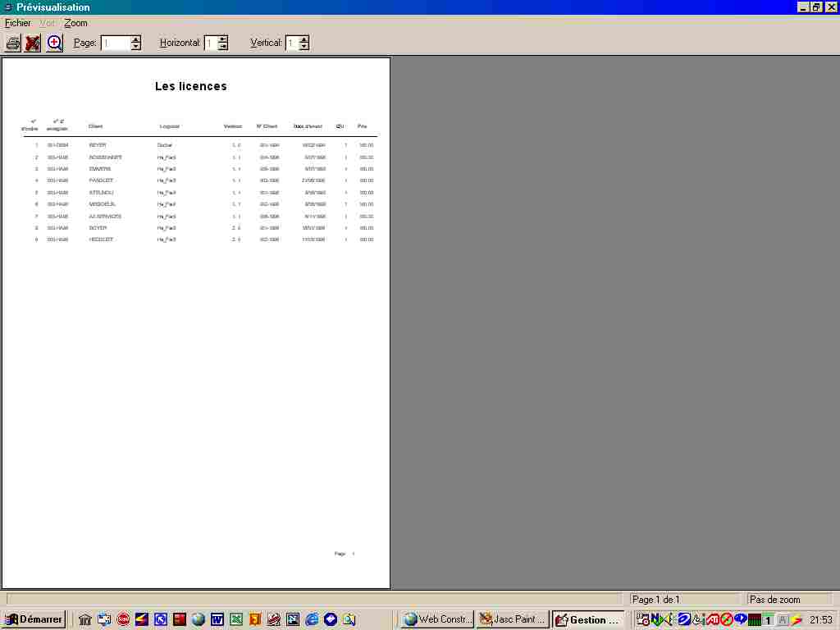The height and width of the screenshot is (630, 840).
Task: Click the globe quick launch icon
Action: coord(199,620)
